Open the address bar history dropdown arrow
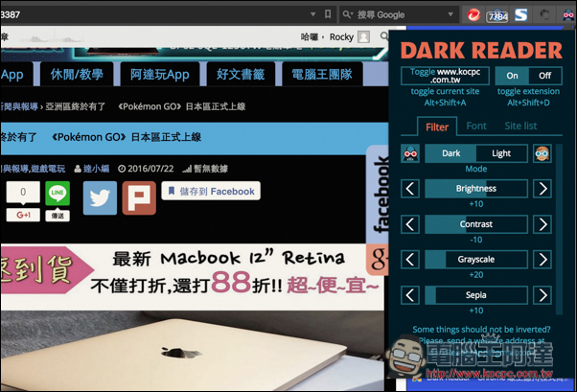The image size is (577, 392). (312, 14)
